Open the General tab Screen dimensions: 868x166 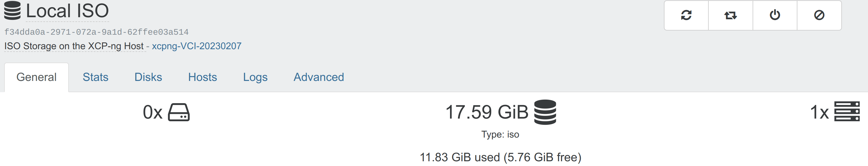(36, 77)
